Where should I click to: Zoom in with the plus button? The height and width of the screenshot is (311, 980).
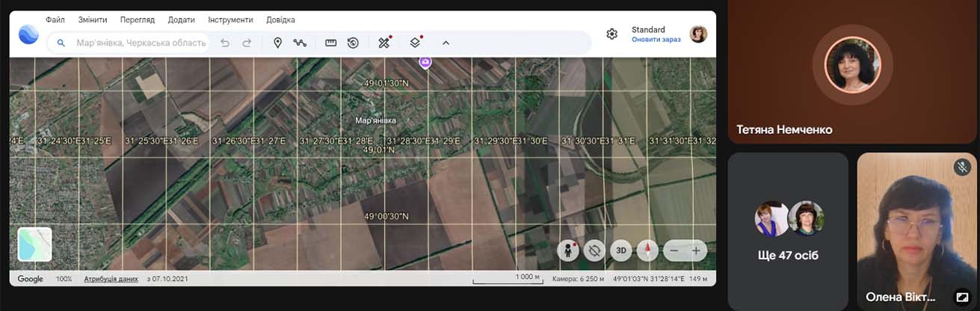[x=696, y=250]
